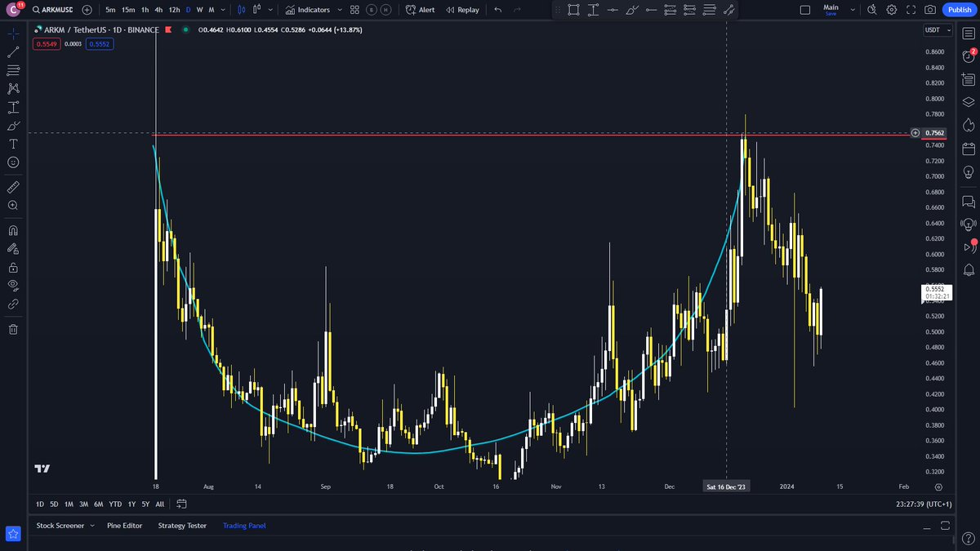Open the alerts clock panel icon
This screenshot has height=551, width=980.
[969, 56]
